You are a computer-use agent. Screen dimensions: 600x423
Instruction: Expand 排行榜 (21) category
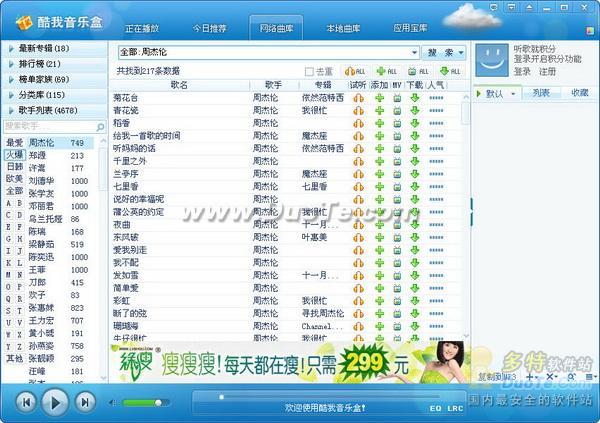point(54,64)
